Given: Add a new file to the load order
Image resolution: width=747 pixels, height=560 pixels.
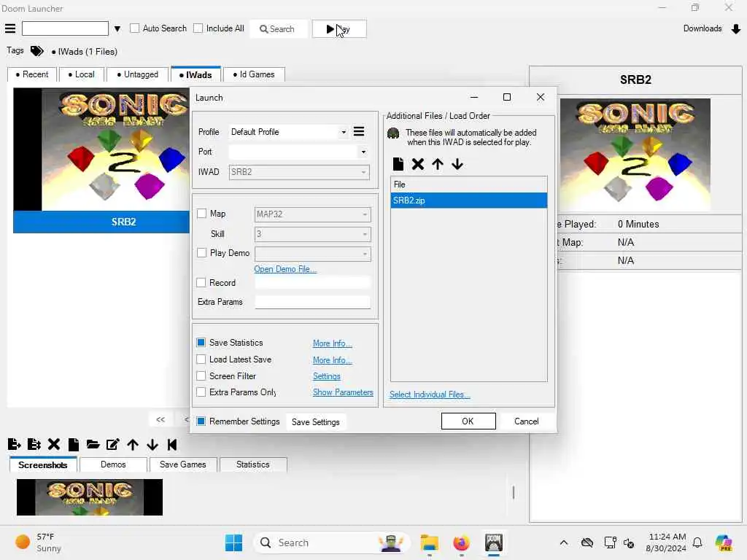Looking at the screenshot, I should [x=398, y=164].
